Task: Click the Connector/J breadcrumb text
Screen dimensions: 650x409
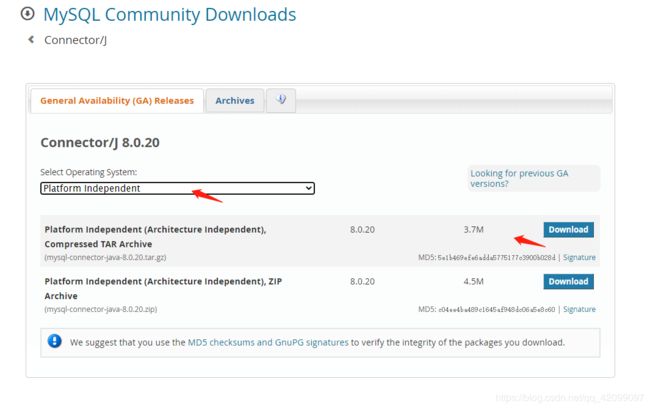Action: pos(75,40)
